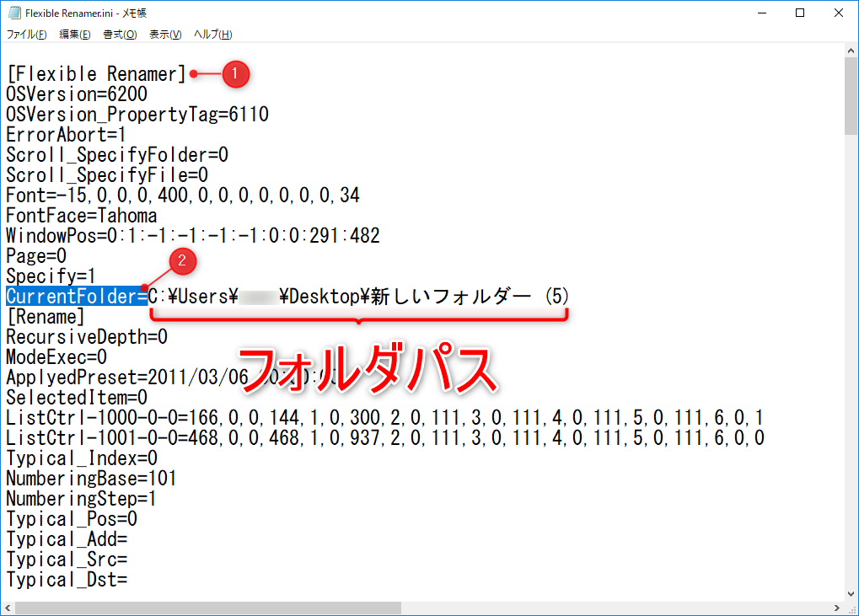Click the vertical scrollbar up arrow
The height and width of the screenshot is (616, 859).
click(851, 52)
